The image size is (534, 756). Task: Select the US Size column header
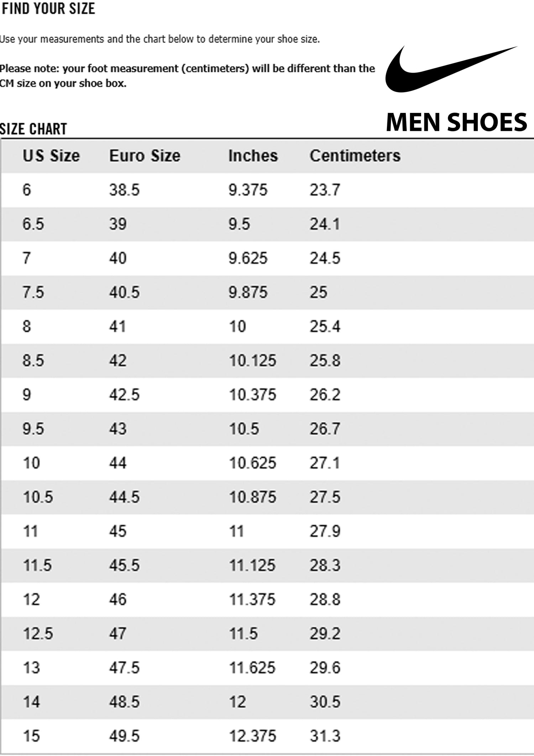(x=51, y=156)
